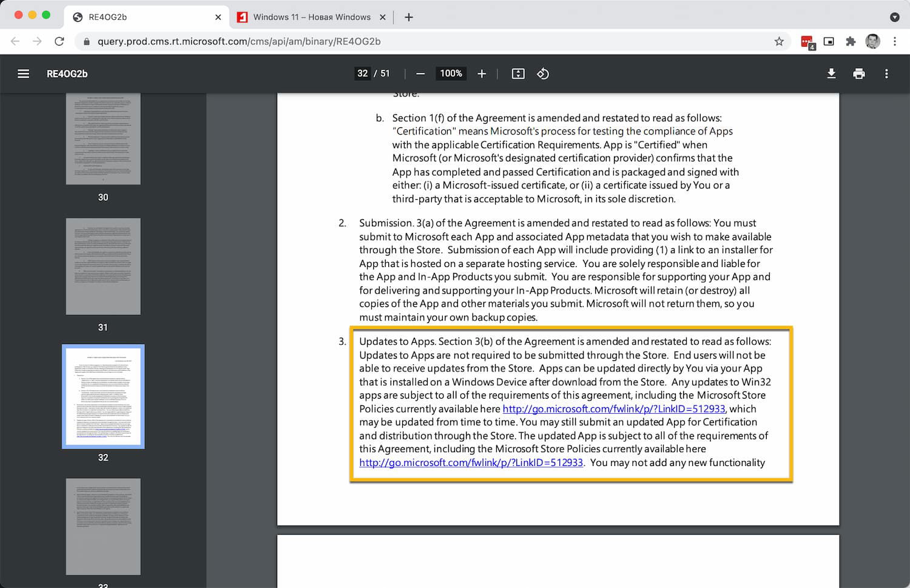
Task: Click the fit to page icon
Action: pos(518,73)
